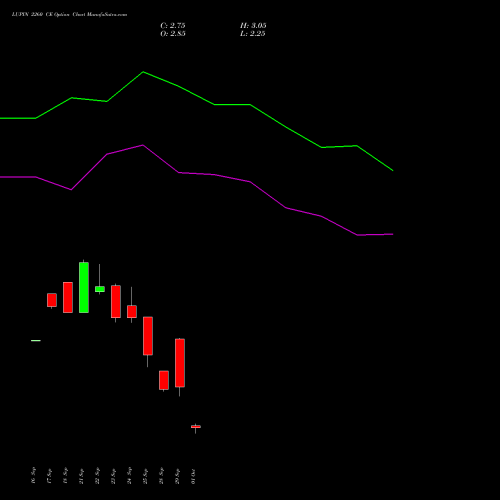Select the red candle for 24 Sep

132,311
